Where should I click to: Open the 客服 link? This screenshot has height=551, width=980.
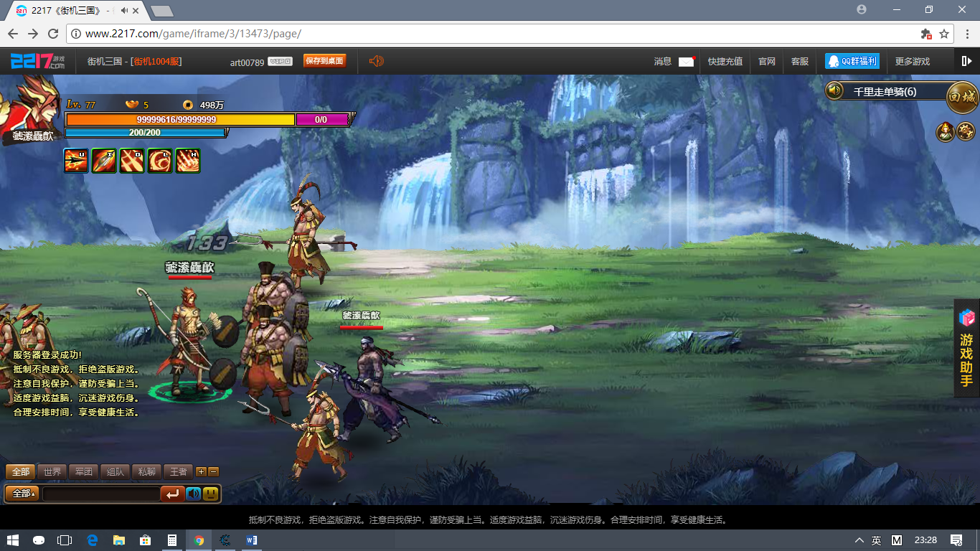800,62
